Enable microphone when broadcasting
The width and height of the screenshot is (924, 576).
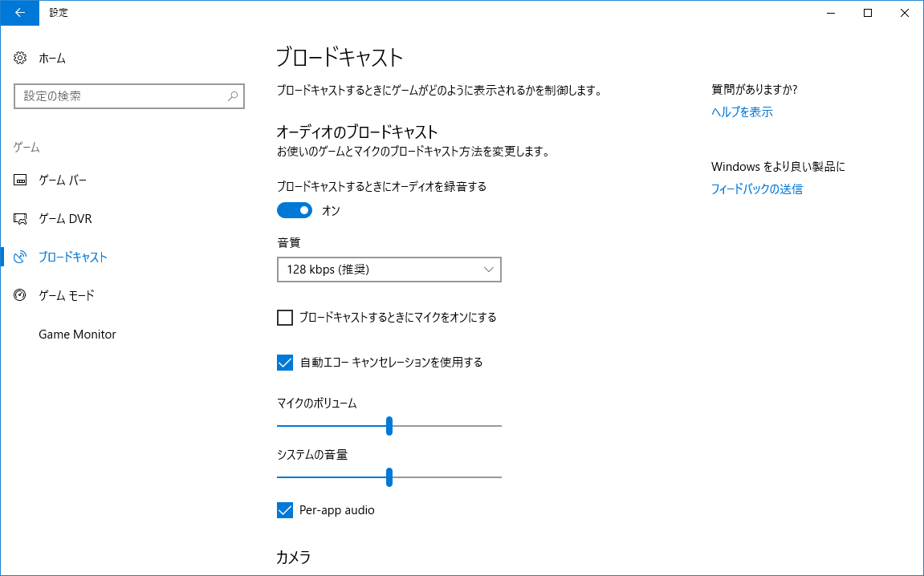284,317
